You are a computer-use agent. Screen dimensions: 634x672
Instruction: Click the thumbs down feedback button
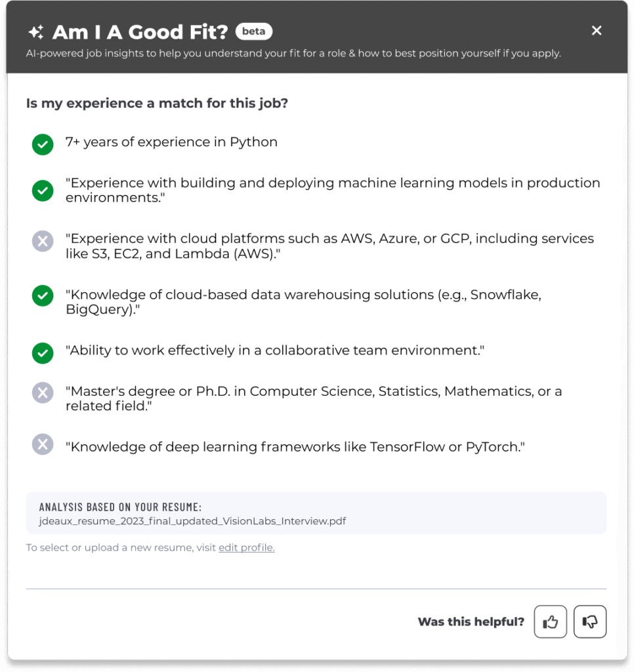(590, 621)
